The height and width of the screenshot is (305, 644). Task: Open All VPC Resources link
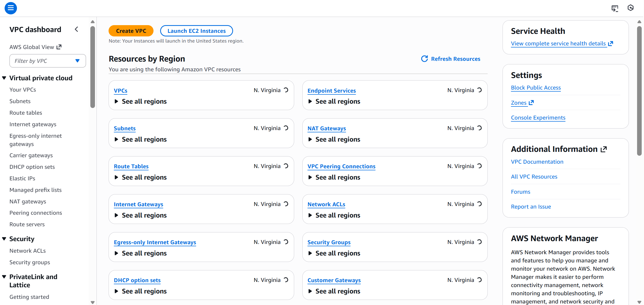pyautogui.click(x=534, y=177)
